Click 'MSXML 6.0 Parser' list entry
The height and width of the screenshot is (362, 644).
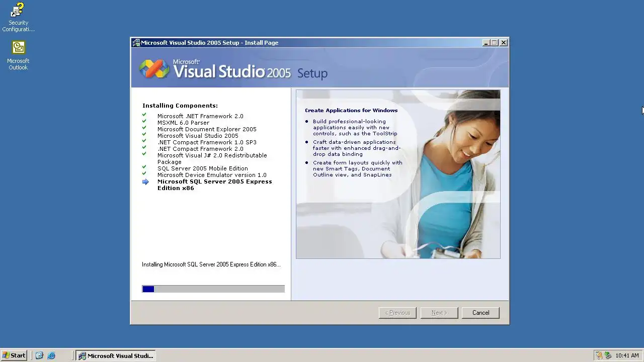tap(183, 123)
